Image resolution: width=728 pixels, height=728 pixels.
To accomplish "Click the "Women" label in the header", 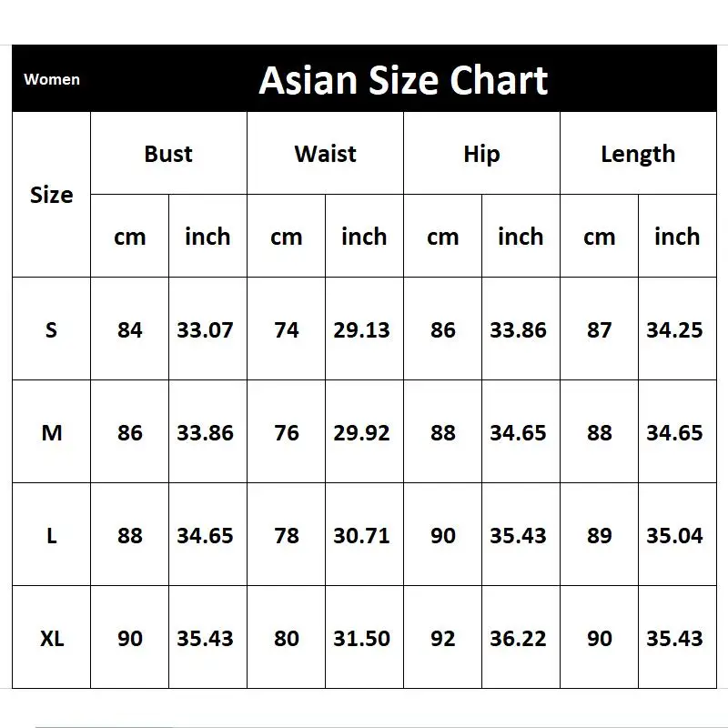I will (52, 79).
